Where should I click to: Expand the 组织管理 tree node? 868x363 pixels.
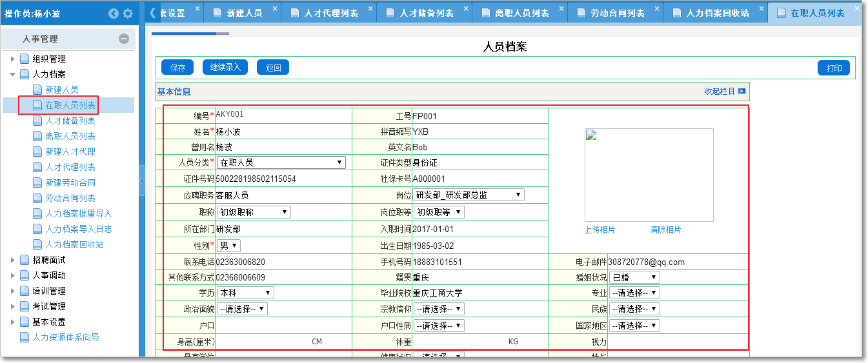[x=12, y=59]
